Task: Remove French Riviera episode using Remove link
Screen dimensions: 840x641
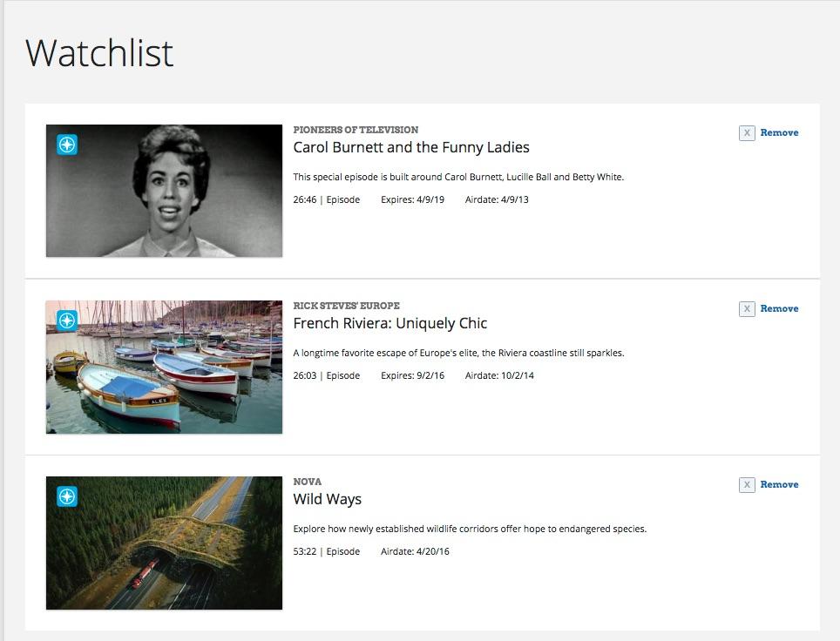Action: [779, 308]
